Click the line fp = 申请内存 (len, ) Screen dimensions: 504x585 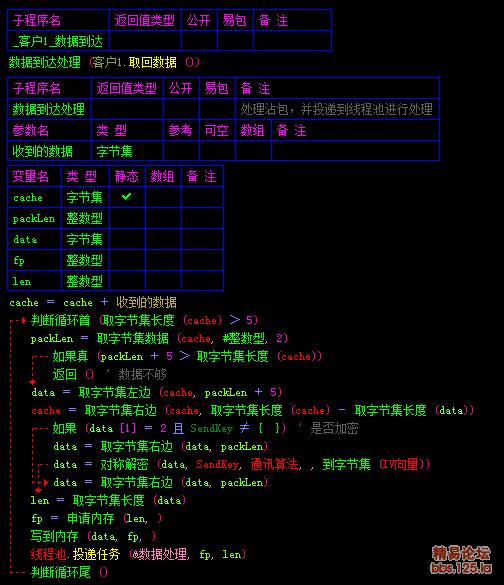97,518
